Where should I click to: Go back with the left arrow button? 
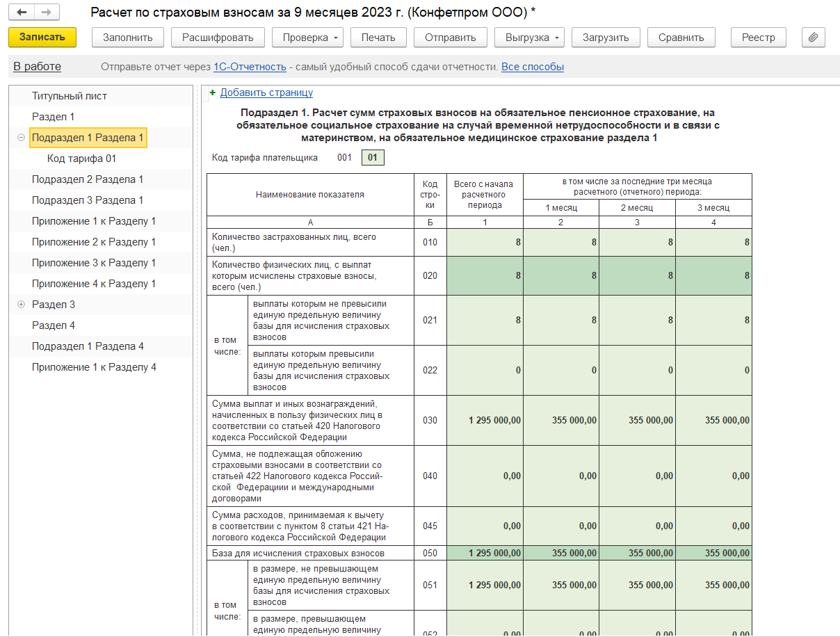click(22, 13)
